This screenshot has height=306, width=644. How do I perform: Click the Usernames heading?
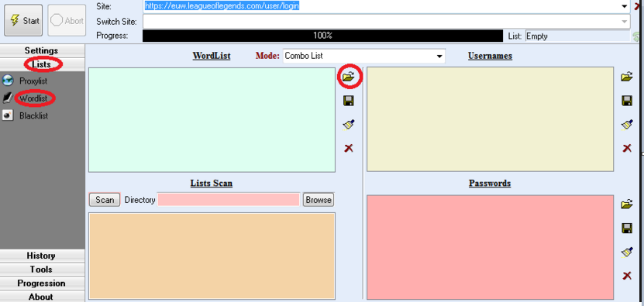coord(490,56)
